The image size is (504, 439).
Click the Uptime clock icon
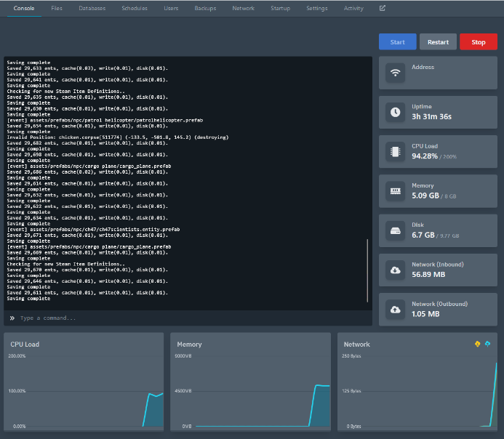[396, 112]
